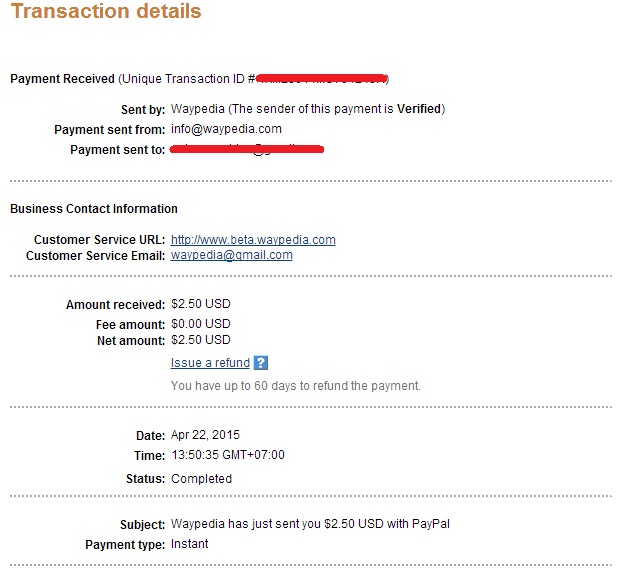The height and width of the screenshot is (586, 630).
Task: Click the redacted Payment sent to address
Action: (x=247, y=150)
